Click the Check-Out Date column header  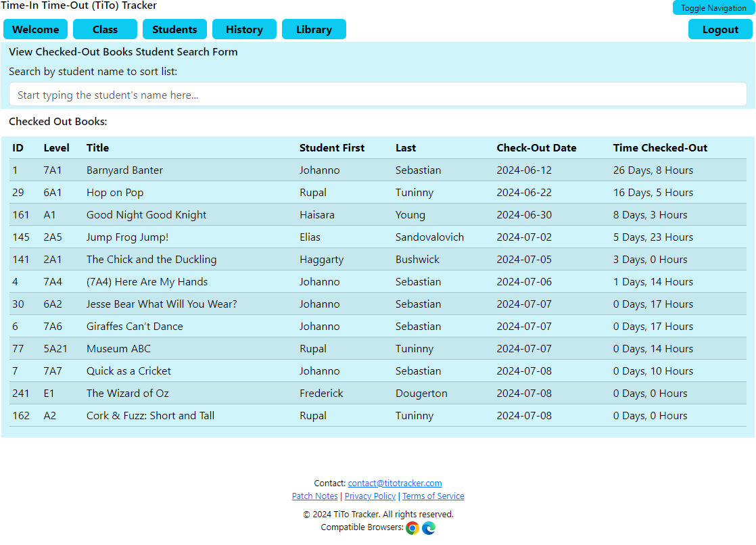coord(536,148)
